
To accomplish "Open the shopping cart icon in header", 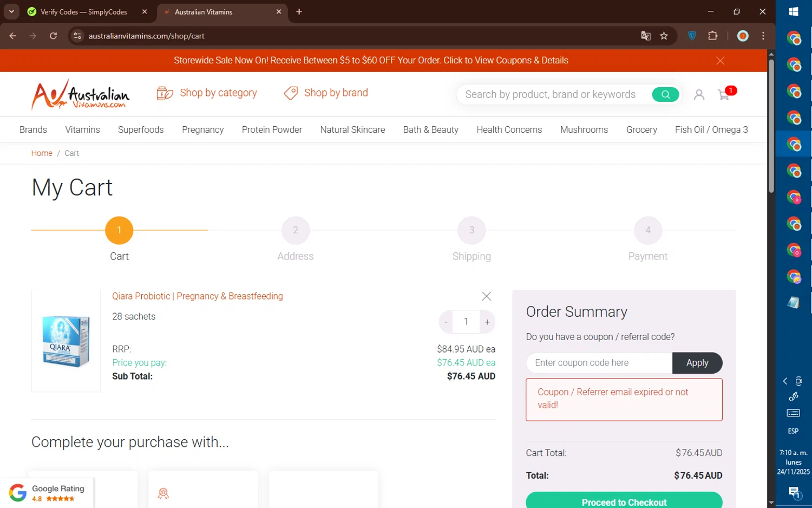I will coord(724,95).
